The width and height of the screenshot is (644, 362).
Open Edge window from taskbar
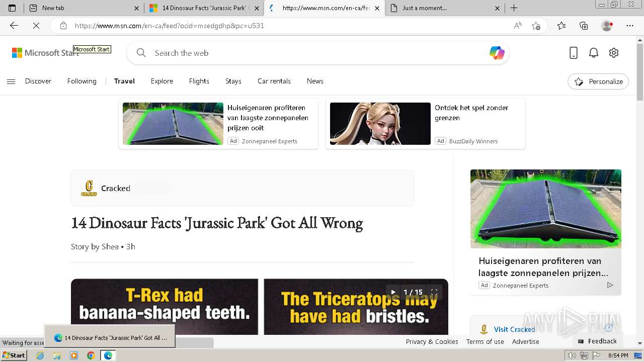tap(108, 355)
